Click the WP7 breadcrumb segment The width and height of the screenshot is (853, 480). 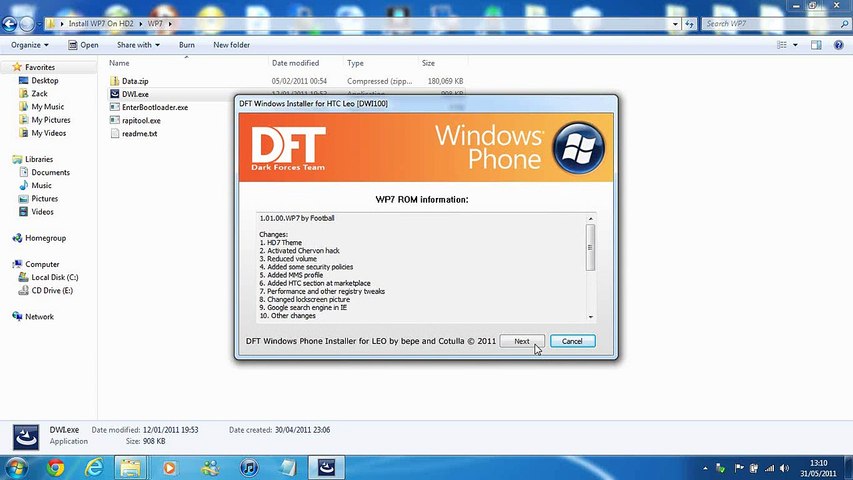155,24
